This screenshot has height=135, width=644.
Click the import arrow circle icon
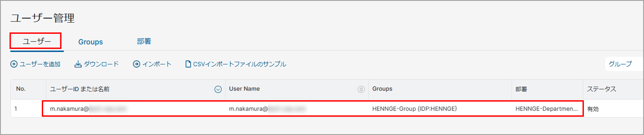click(137, 64)
